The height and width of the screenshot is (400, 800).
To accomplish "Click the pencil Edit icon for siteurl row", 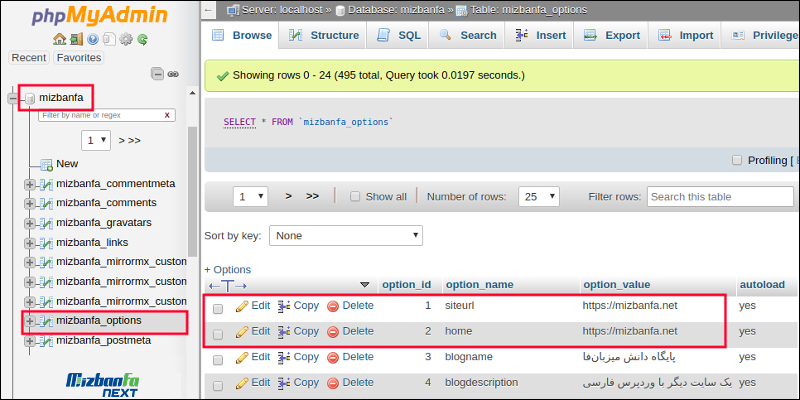I will coord(242,306).
